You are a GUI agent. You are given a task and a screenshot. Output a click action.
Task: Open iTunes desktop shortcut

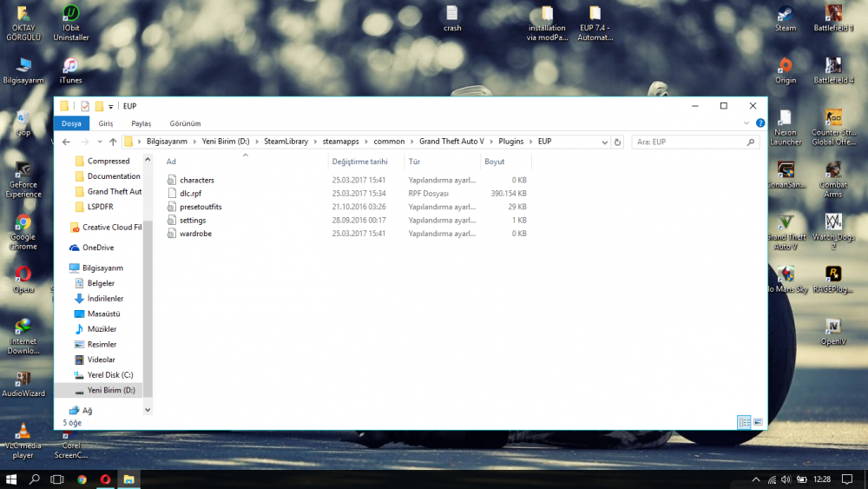[70, 70]
